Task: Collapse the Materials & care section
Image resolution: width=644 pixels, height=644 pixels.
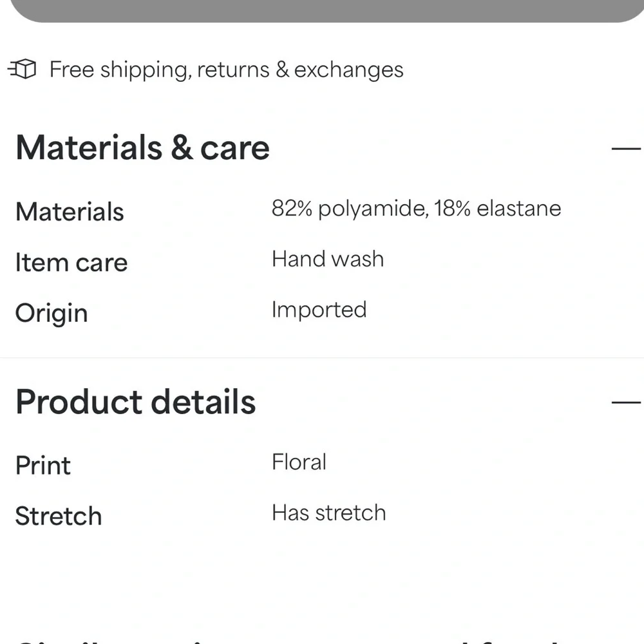Action: point(625,149)
